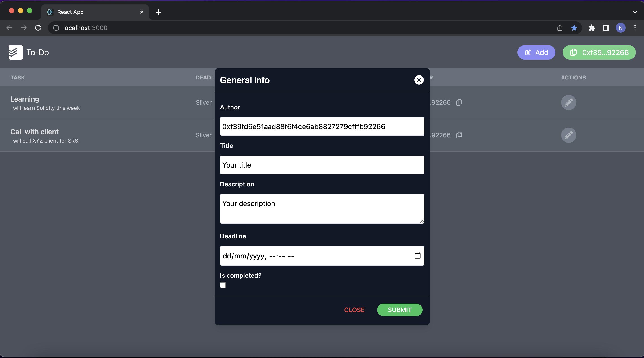
Task: Click into the Description textarea
Action: pos(322,209)
